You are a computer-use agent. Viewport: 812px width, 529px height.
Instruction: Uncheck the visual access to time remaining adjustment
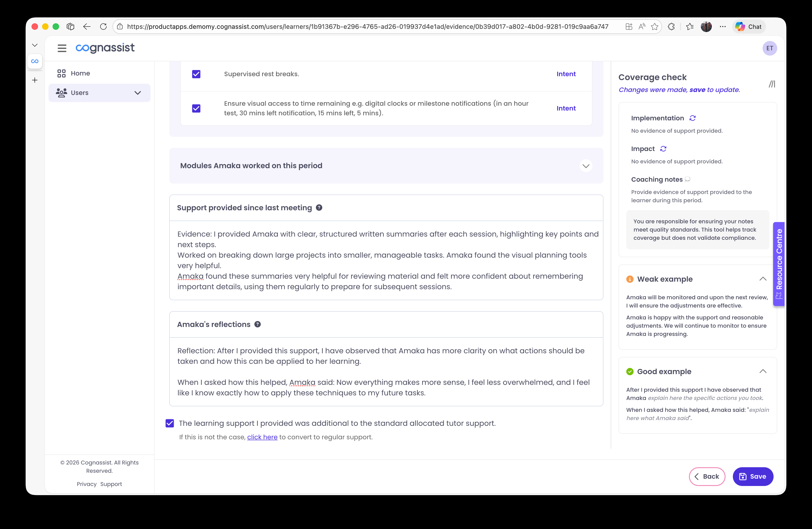click(x=196, y=108)
